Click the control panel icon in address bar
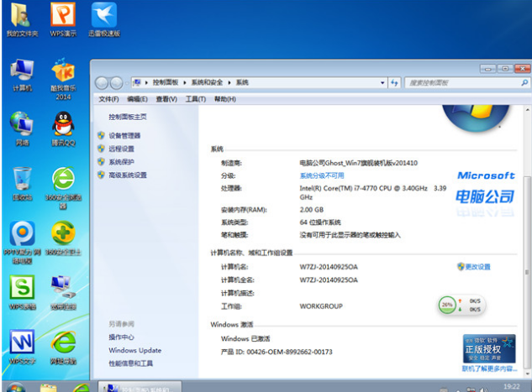The image size is (532, 392). [x=137, y=82]
